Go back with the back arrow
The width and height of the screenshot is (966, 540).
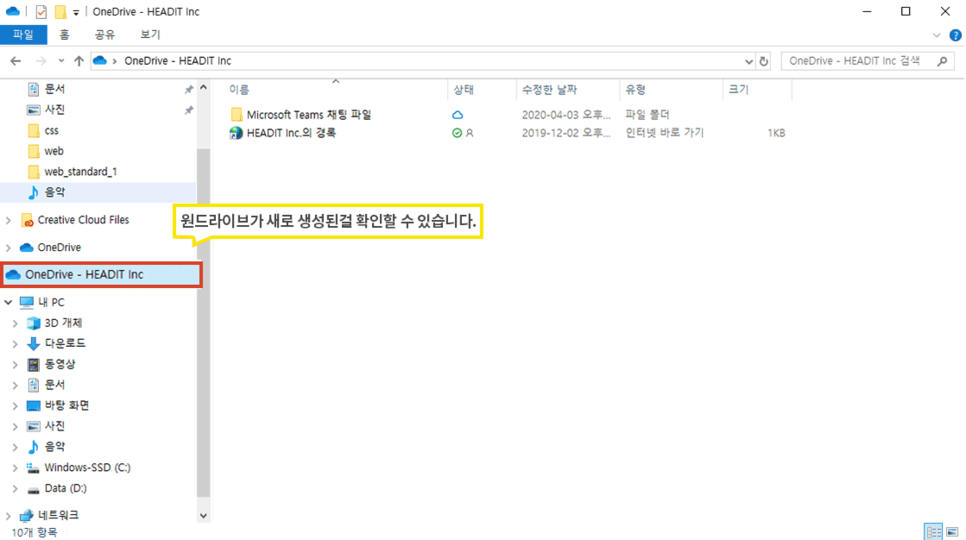(15, 61)
